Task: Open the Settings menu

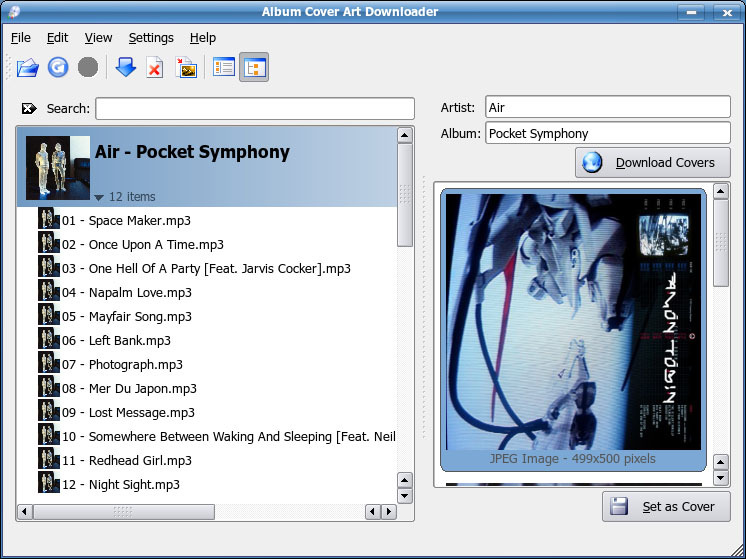Action: coord(151,38)
